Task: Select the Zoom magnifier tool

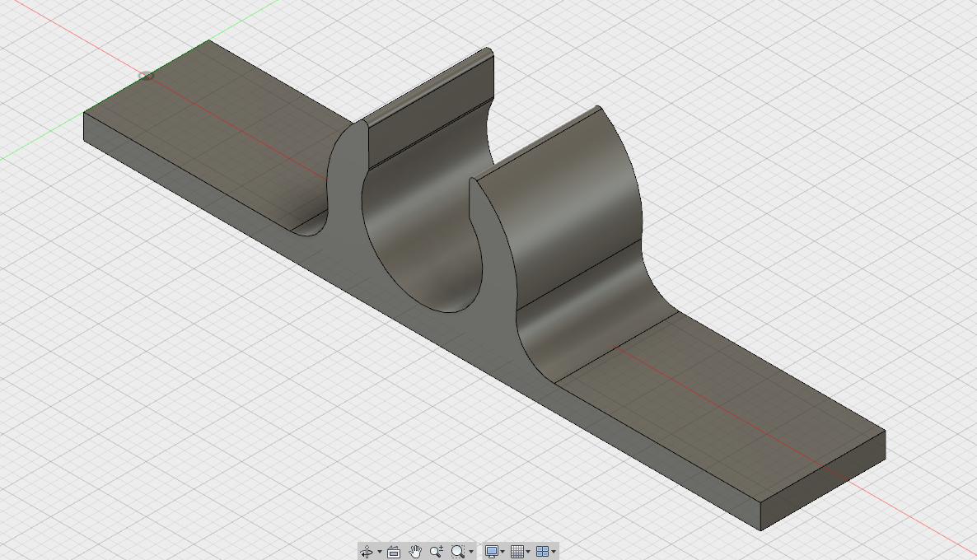Action: pos(436,551)
